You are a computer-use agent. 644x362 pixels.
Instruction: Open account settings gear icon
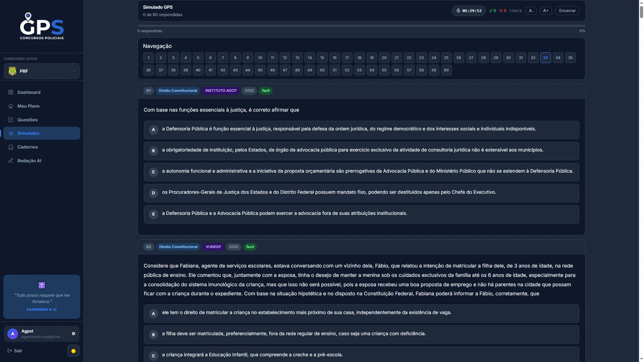point(73,333)
